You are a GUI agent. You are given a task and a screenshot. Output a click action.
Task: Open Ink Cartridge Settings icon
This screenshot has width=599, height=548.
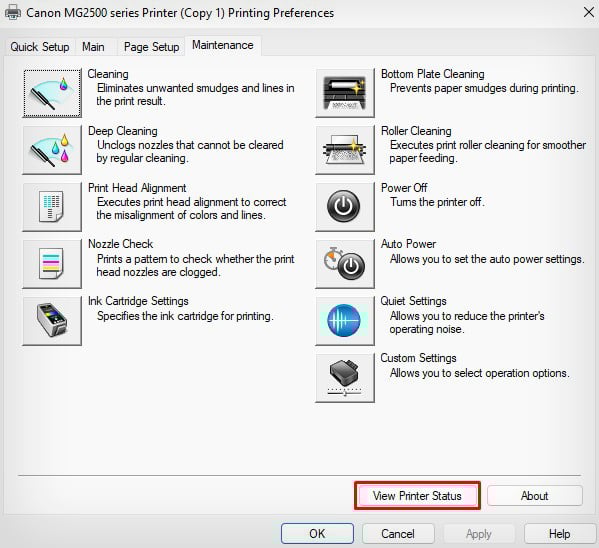click(x=52, y=321)
